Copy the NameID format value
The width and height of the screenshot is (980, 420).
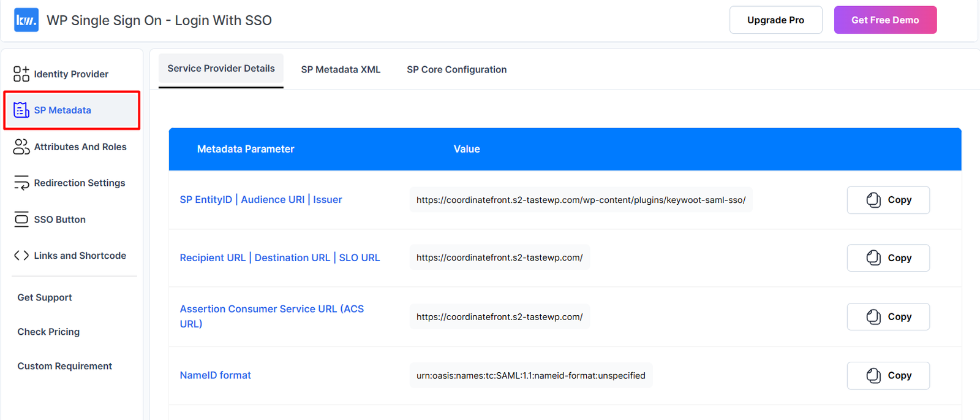point(888,375)
